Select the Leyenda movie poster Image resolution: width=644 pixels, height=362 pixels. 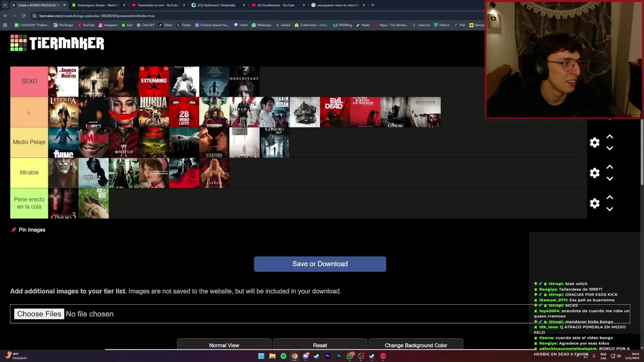point(63,112)
